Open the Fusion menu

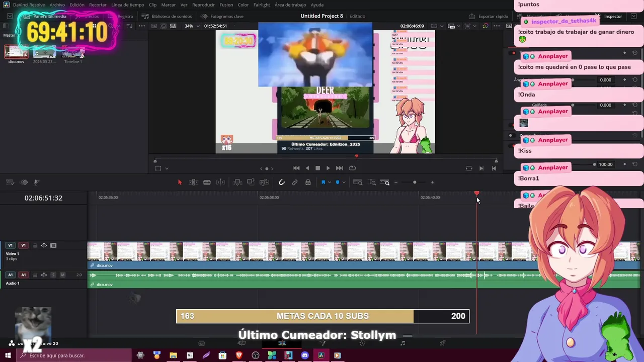[x=226, y=5]
